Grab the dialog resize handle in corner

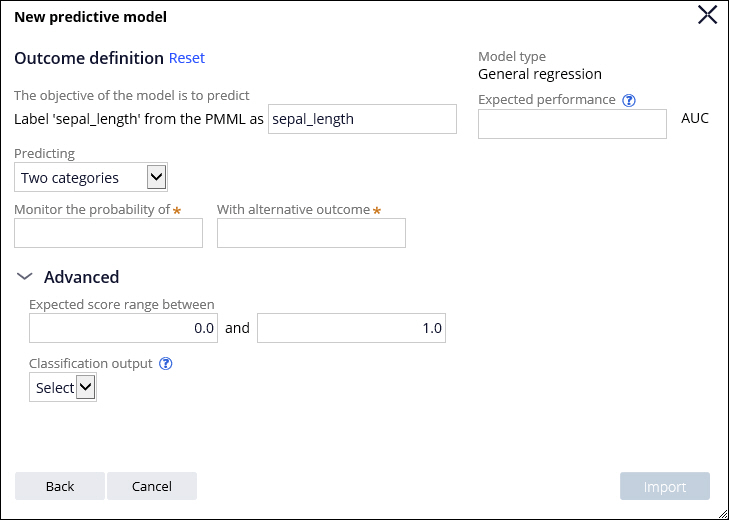click(x=721, y=512)
